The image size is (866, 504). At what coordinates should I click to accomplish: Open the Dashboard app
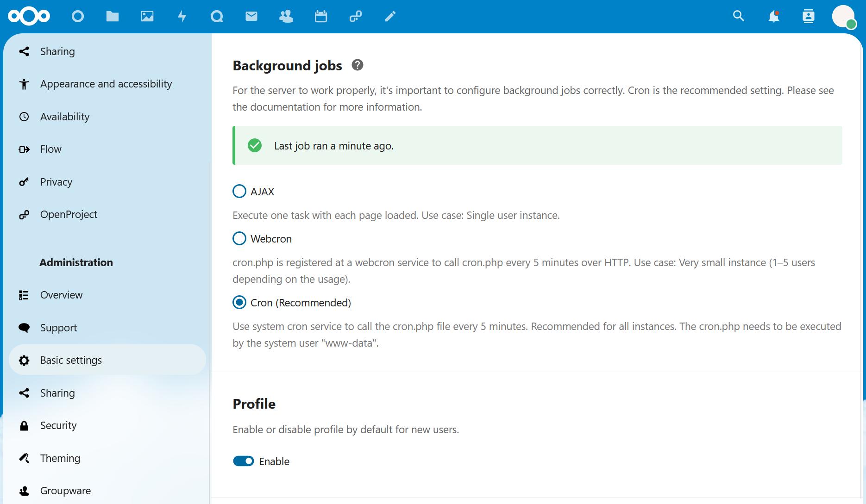78,16
